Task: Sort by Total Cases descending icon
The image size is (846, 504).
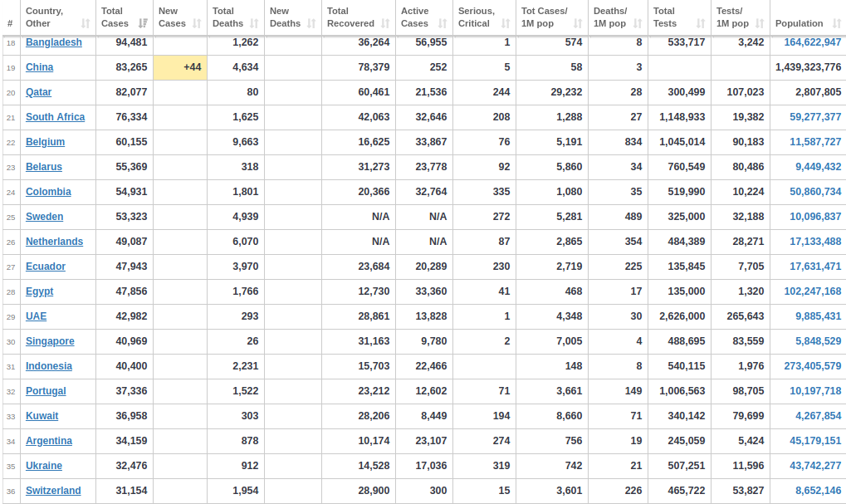Action: [x=143, y=24]
